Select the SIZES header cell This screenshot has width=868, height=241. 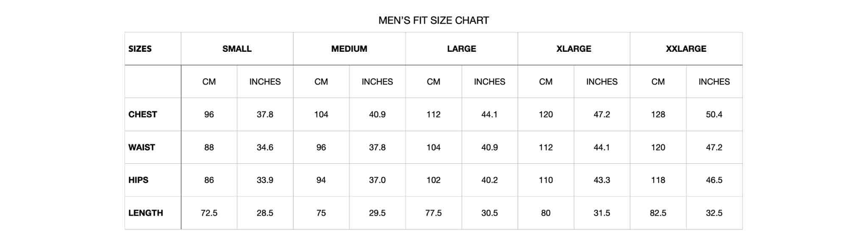point(140,49)
